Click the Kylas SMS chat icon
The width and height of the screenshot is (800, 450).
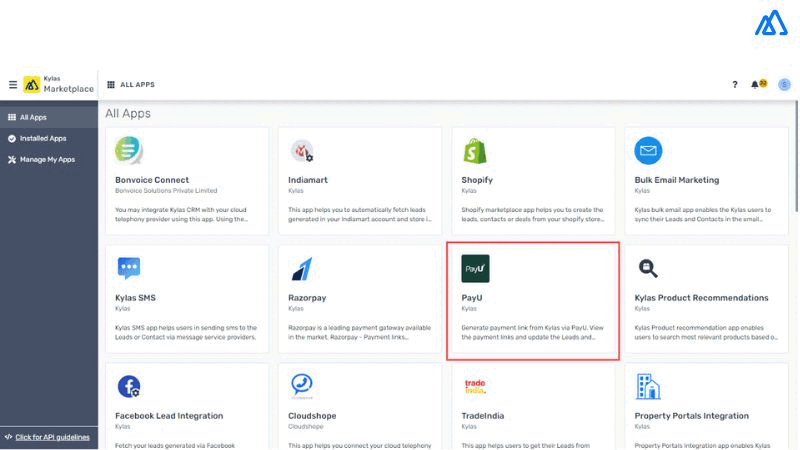(x=129, y=268)
